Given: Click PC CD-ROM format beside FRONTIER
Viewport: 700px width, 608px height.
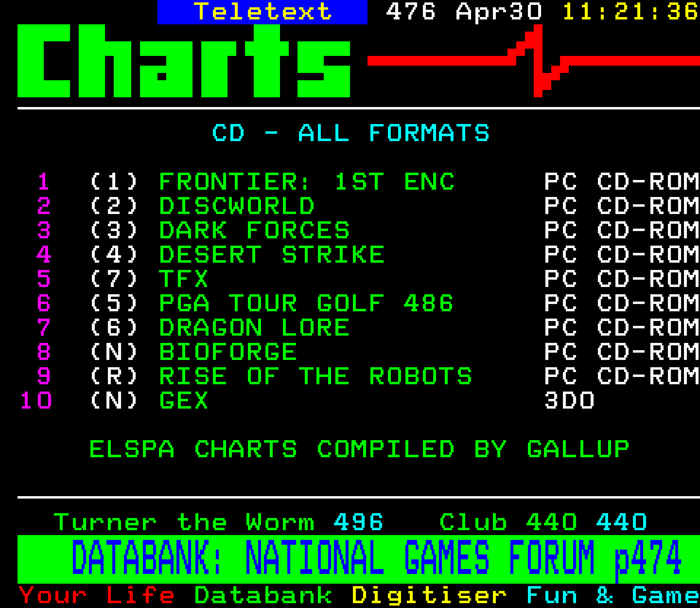Looking at the screenshot, I should [x=622, y=181].
